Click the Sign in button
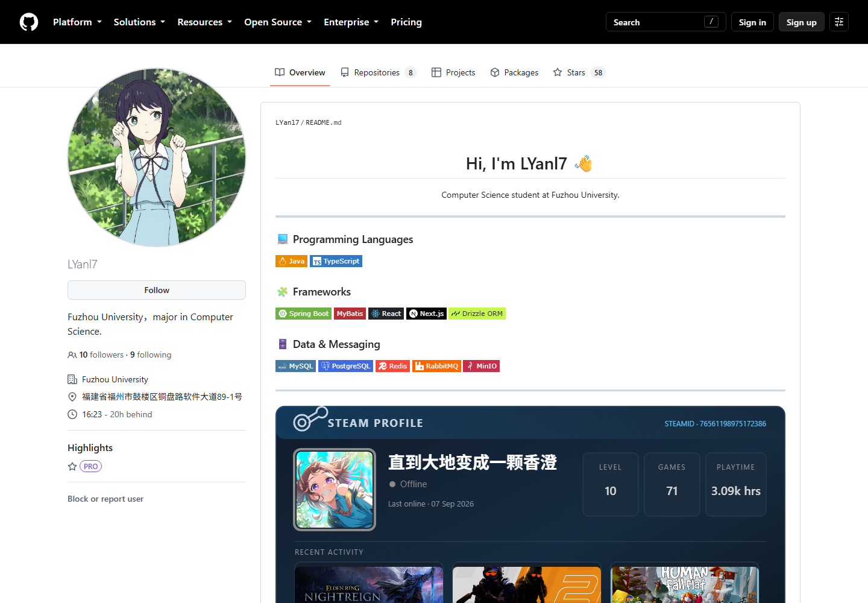Screen dimensions: 868x603 [752, 22]
